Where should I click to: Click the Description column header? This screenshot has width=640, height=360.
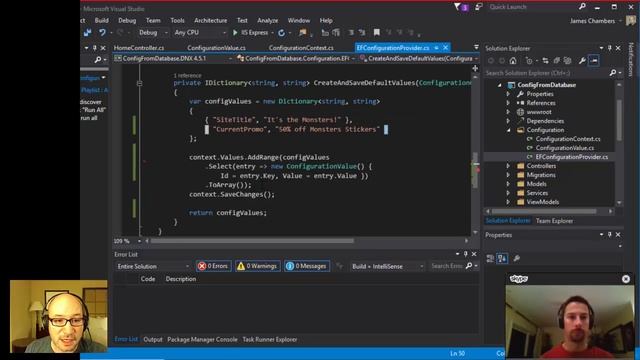181,279
